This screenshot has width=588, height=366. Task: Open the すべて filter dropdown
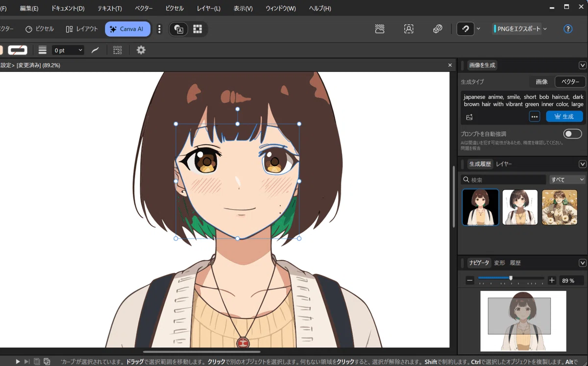tap(567, 180)
